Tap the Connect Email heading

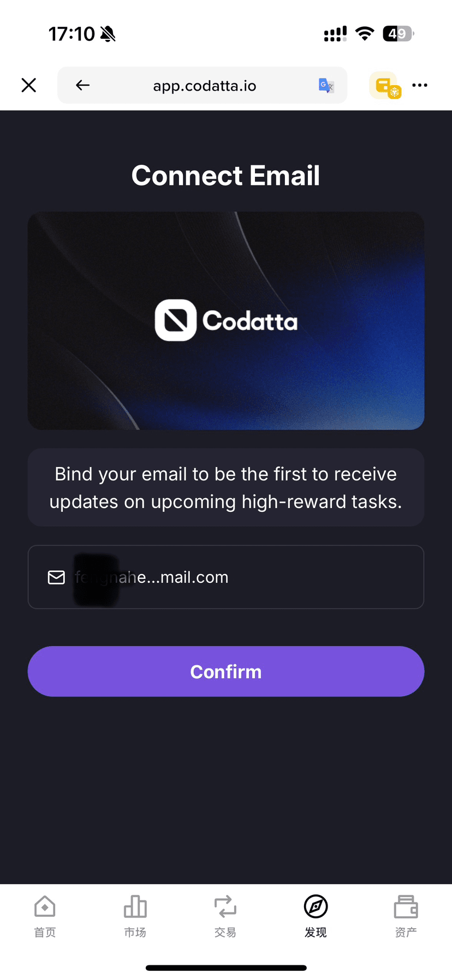[x=225, y=176]
